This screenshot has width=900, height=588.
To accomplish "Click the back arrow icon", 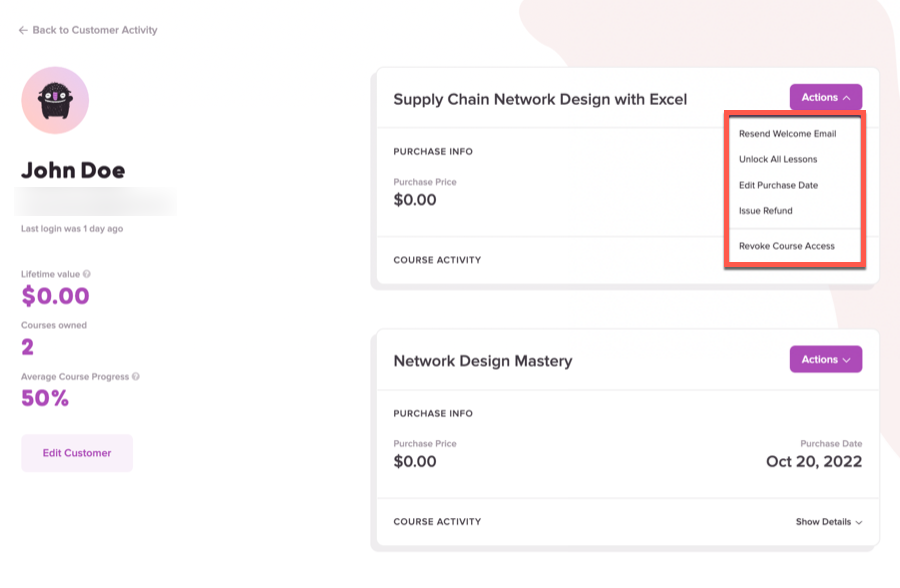I will coord(23,30).
